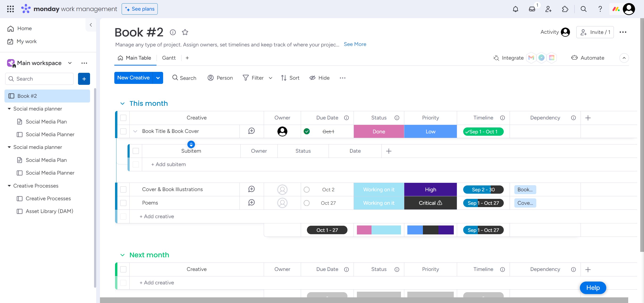Open the inbox tray icon
This screenshot has height=303, width=644.
pyautogui.click(x=532, y=9)
